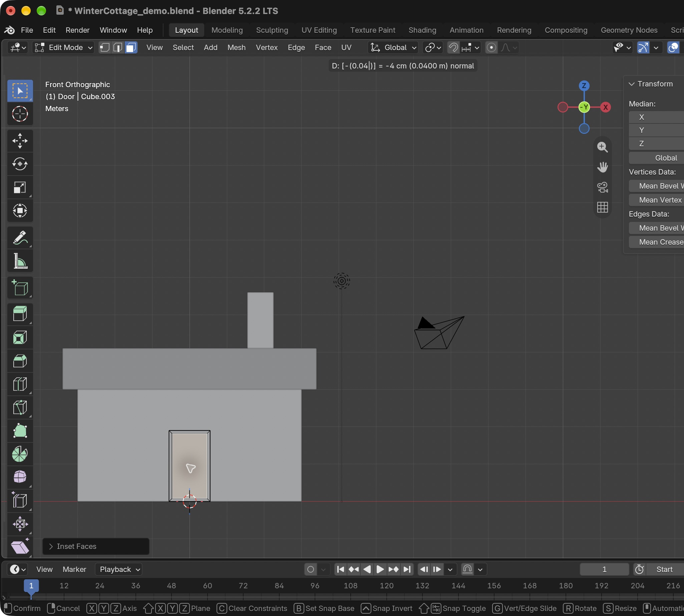
Task: Switch to the Shading workspace tab
Action: tap(422, 30)
